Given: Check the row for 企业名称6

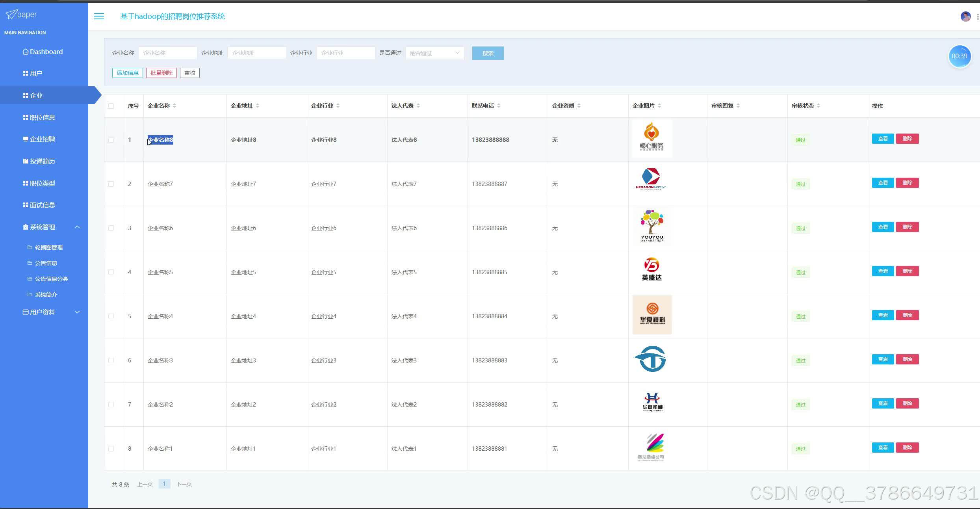Looking at the screenshot, I should [111, 228].
